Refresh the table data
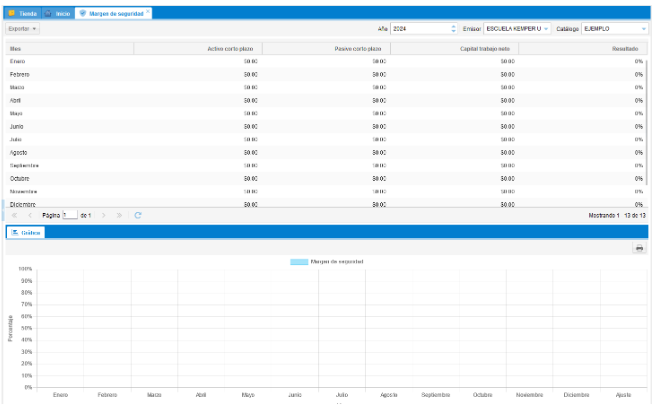 (x=138, y=215)
